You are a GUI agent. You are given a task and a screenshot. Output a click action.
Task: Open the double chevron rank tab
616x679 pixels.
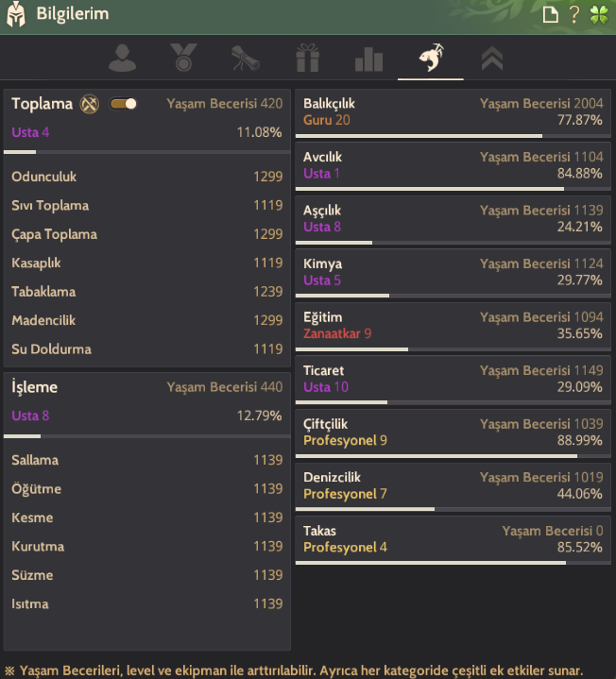click(491, 59)
